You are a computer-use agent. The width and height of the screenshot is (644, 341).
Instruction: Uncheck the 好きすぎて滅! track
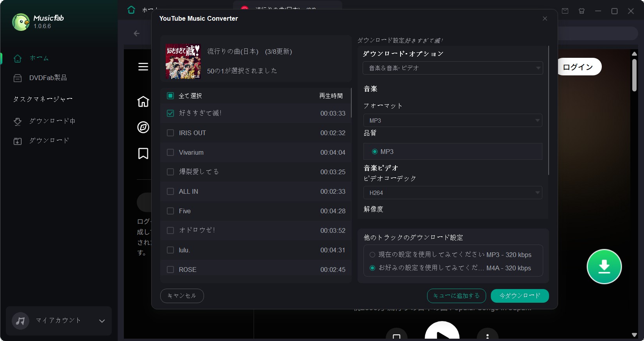[x=170, y=113]
